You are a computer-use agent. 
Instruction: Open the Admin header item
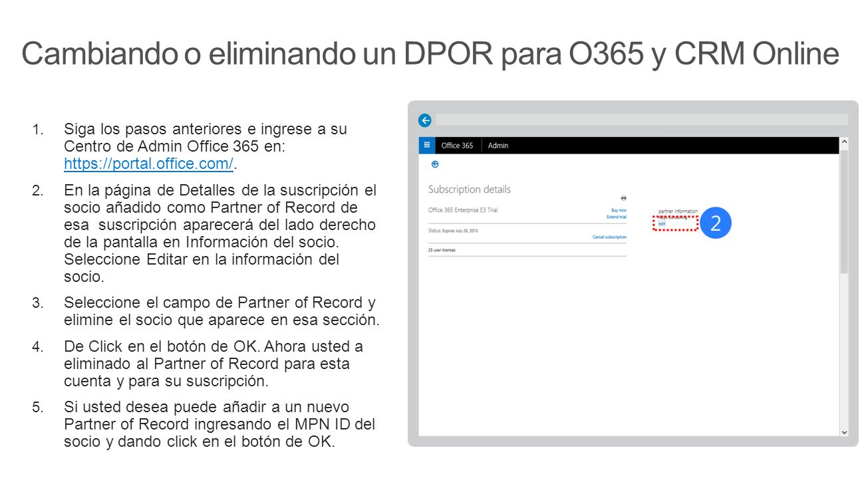coord(498,146)
